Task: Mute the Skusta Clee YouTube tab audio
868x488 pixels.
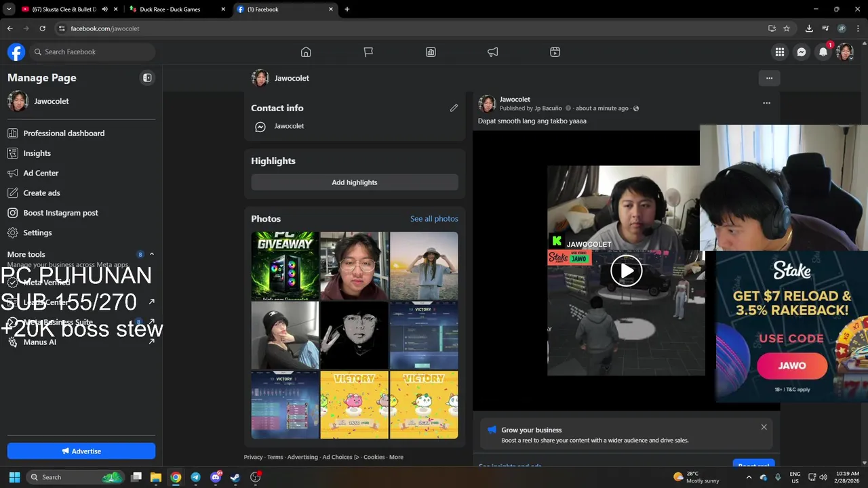Action: [104, 9]
